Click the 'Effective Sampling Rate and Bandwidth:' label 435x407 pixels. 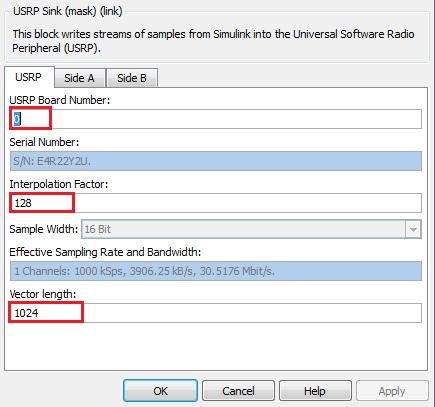click(105, 252)
